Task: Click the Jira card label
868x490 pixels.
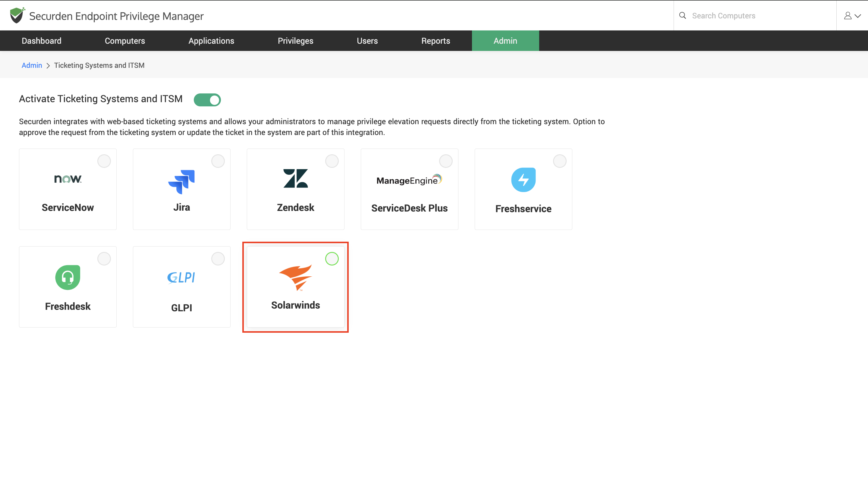Action: [182, 207]
